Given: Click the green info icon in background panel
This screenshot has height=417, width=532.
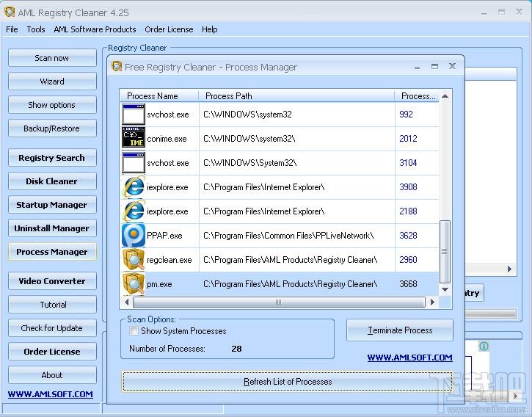Looking at the screenshot, I should coord(484,346).
